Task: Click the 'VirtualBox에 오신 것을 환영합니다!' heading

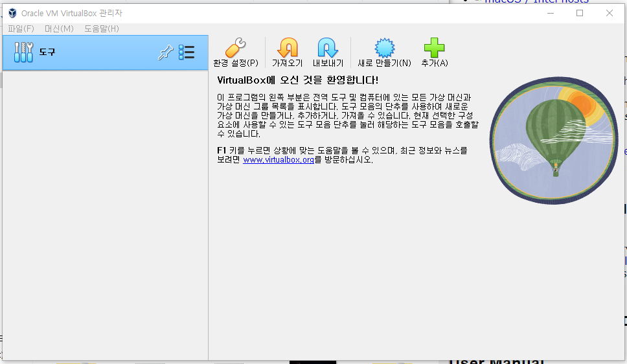Action: pos(297,80)
